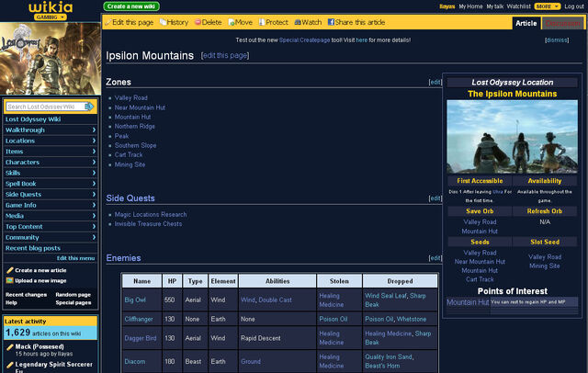Viewport: 588px width, 373px height.
Task: Click My Home link
Action: 470,6
